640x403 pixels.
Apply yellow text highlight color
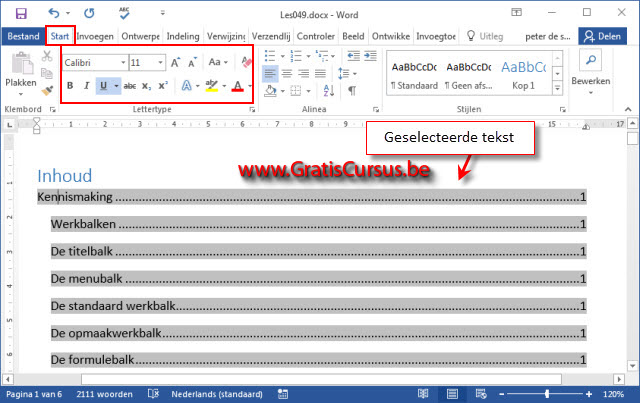tap(211, 86)
